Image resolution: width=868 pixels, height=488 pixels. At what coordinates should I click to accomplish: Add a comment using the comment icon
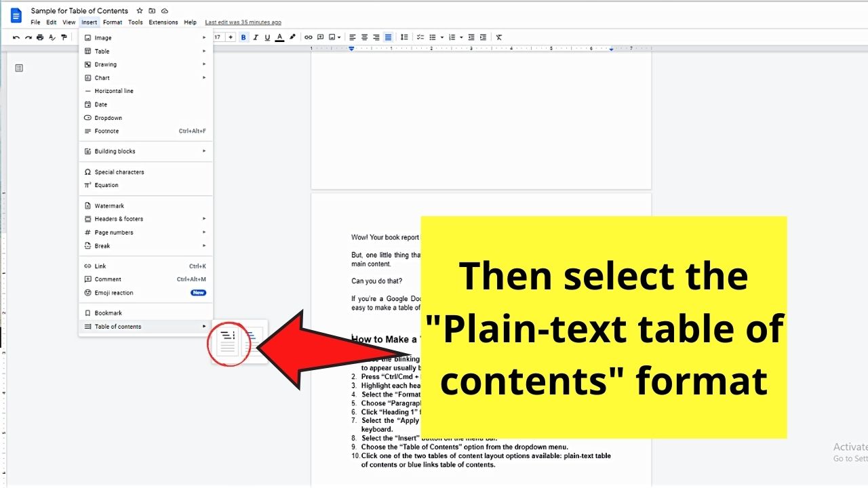pyautogui.click(x=319, y=37)
